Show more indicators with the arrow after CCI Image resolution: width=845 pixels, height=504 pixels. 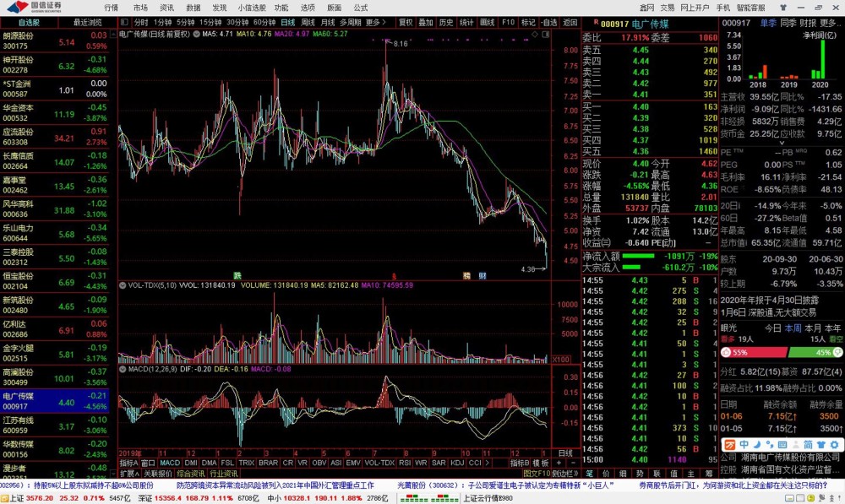488,463
